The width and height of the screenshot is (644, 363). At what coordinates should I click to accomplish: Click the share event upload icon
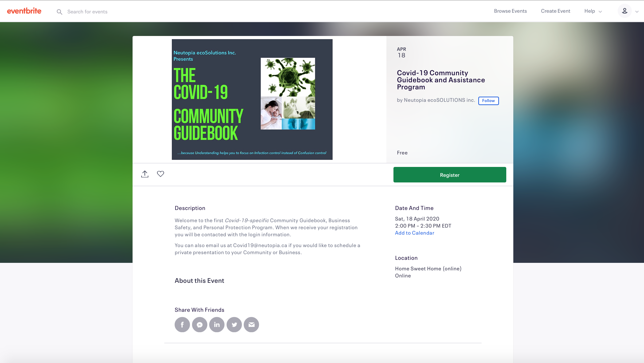pyautogui.click(x=145, y=174)
